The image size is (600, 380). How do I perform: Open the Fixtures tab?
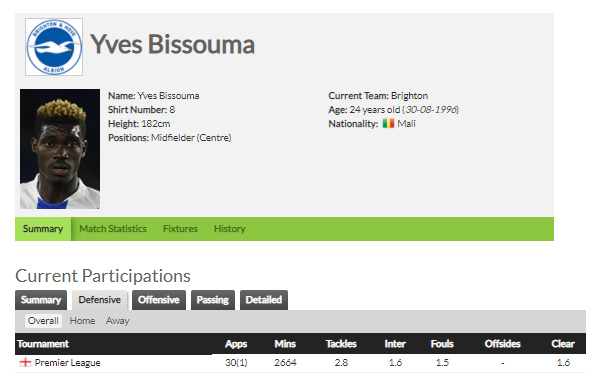pos(180,229)
